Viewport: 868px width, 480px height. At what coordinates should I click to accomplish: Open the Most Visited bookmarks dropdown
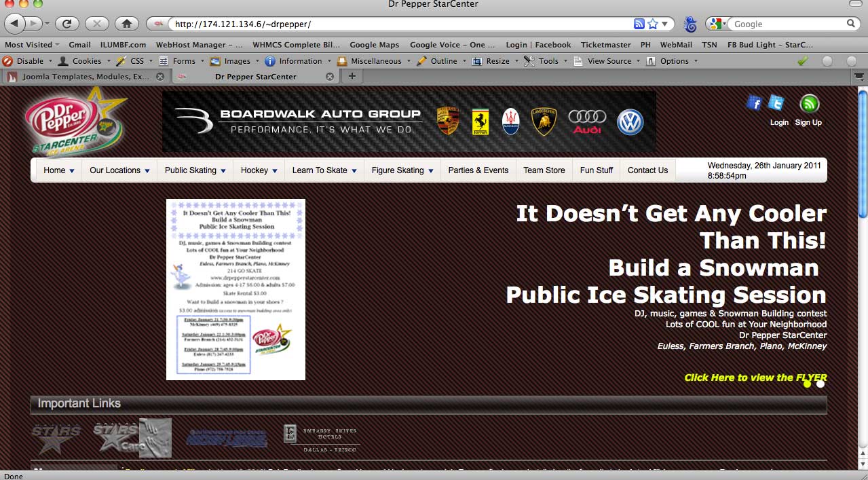click(x=32, y=45)
